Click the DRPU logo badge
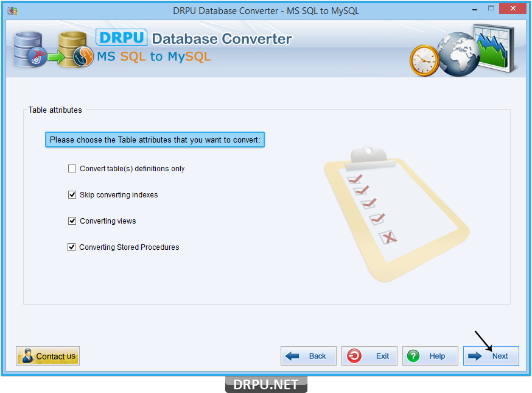The width and height of the screenshot is (532, 393). 122,37
